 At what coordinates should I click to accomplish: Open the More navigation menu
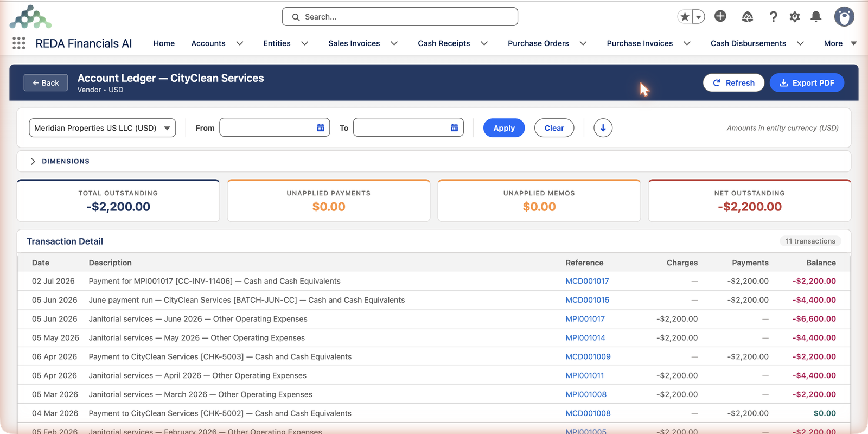pos(840,43)
